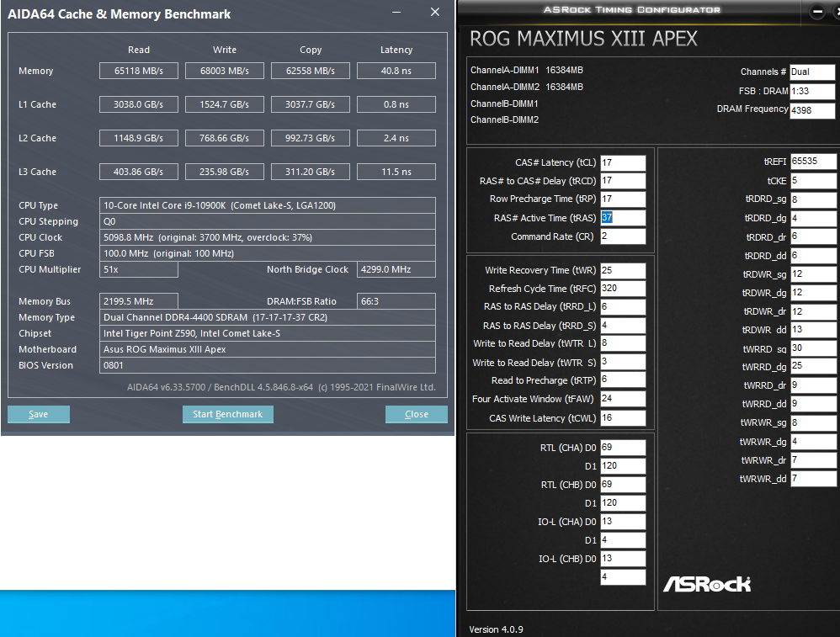Click the tWTR_S Write to Read Delay field
The image size is (840, 637).
coord(623,362)
